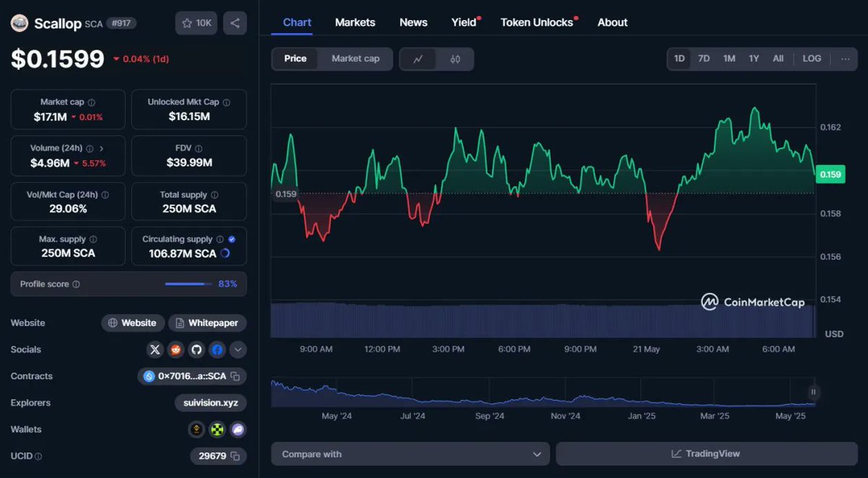Image resolution: width=868 pixels, height=478 pixels.
Task: Open the X (Twitter) social icon
Action: pyautogui.click(x=155, y=350)
